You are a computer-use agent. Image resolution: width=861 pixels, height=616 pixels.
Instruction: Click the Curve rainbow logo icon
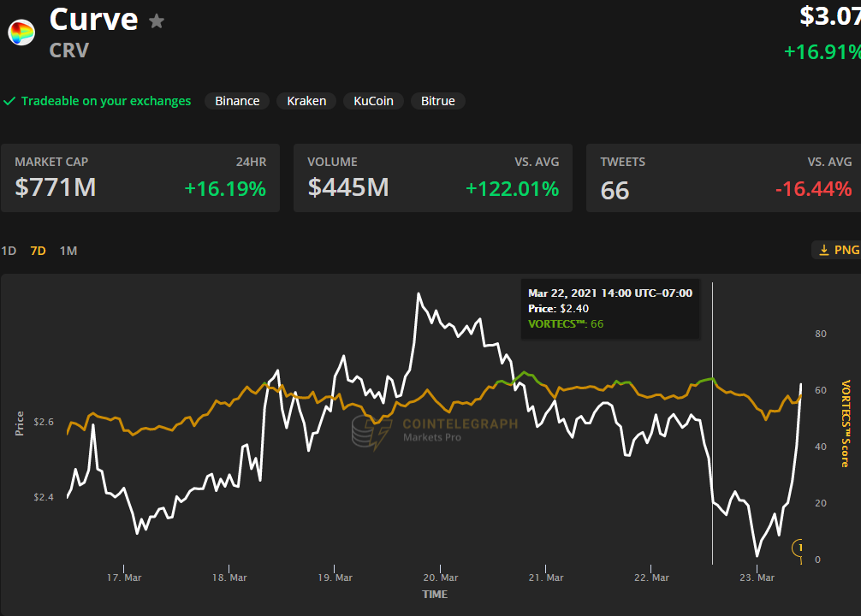pyautogui.click(x=21, y=33)
